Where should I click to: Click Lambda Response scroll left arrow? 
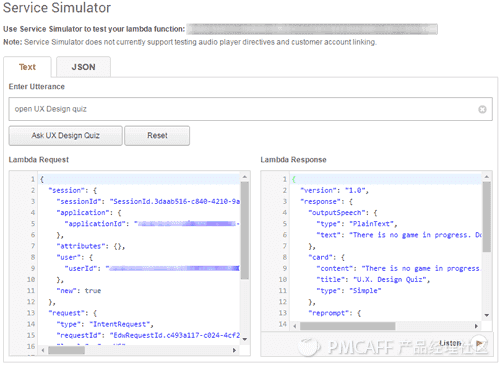point(295,326)
